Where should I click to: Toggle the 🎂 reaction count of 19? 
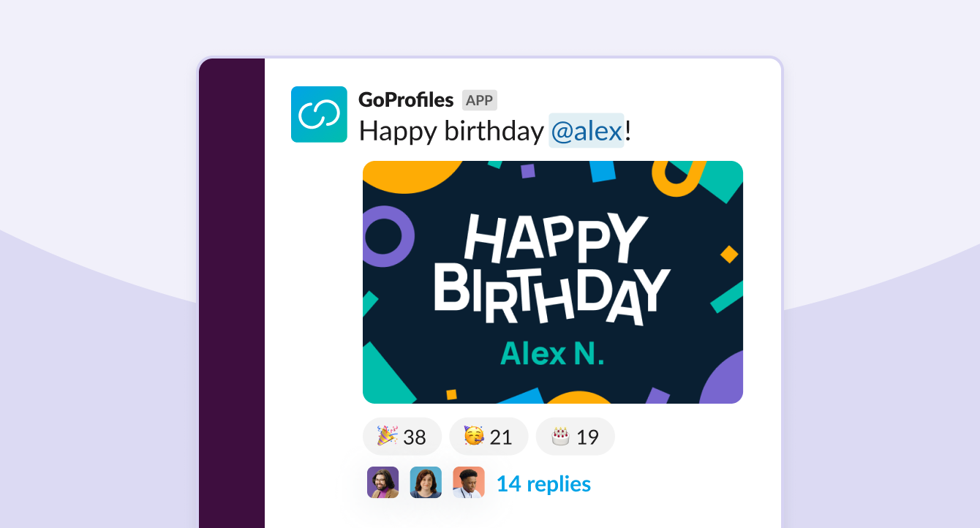pos(575,436)
